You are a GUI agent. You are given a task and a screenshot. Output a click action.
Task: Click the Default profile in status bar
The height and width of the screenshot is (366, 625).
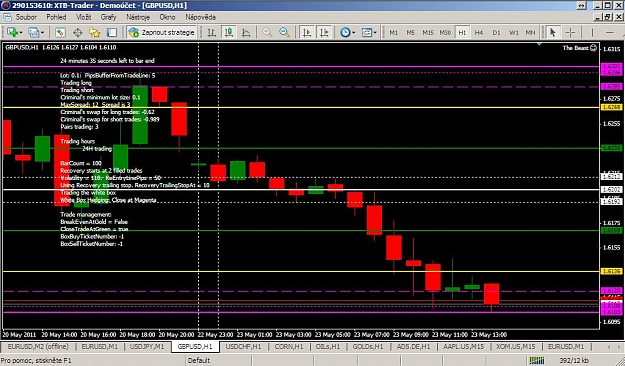pos(199,360)
